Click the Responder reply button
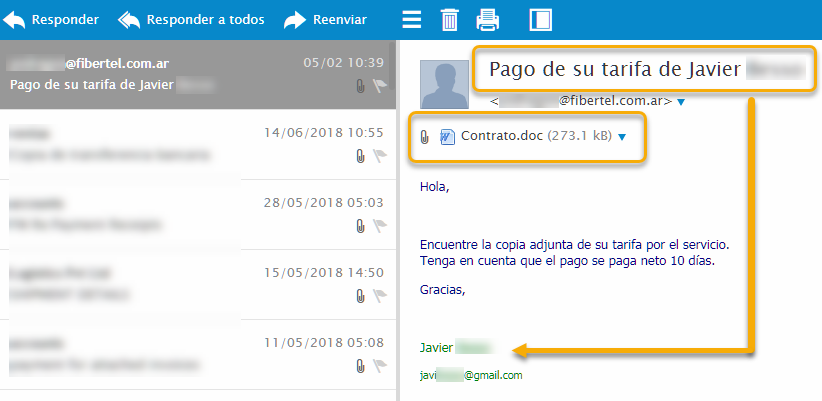The height and width of the screenshot is (401, 822). [x=51, y=20]
